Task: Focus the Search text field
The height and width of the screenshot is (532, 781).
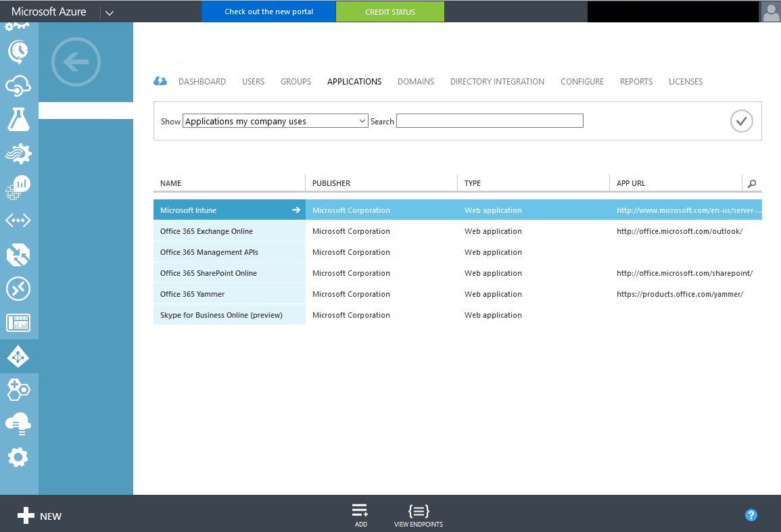Action: pos(490,121)
